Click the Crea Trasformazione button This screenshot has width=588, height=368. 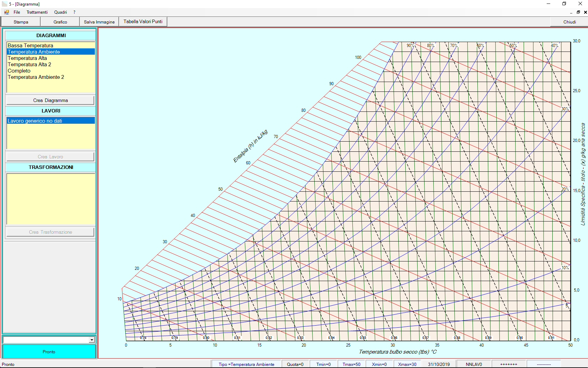click(x=50, y=232)
